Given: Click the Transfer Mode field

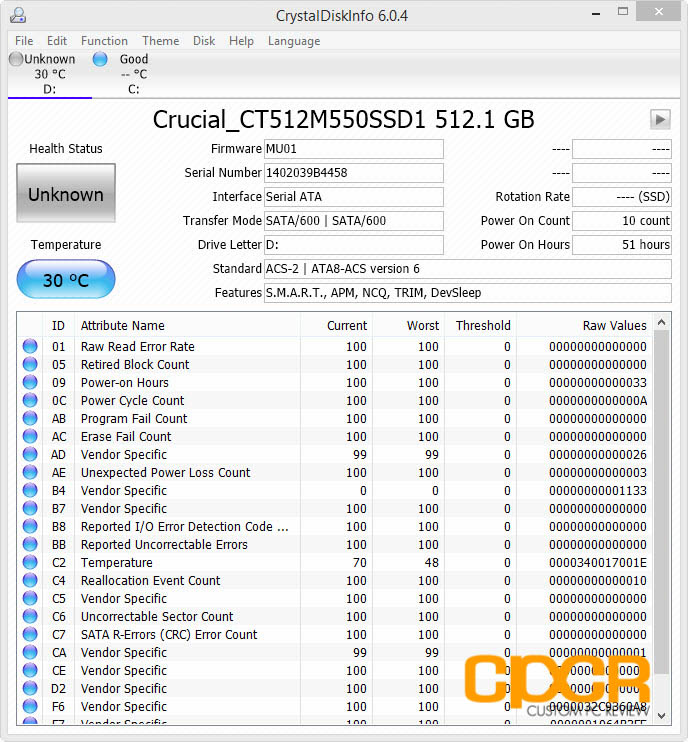Looking at the screenshot, I should click(353, 221).
